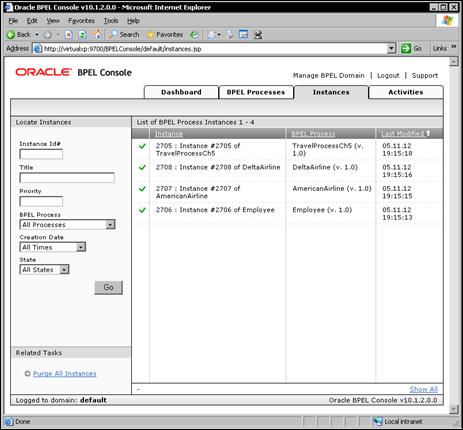The width and height of the screenshot is (463, 430).
Task: Open the View menu
Action: click(53, 21)
